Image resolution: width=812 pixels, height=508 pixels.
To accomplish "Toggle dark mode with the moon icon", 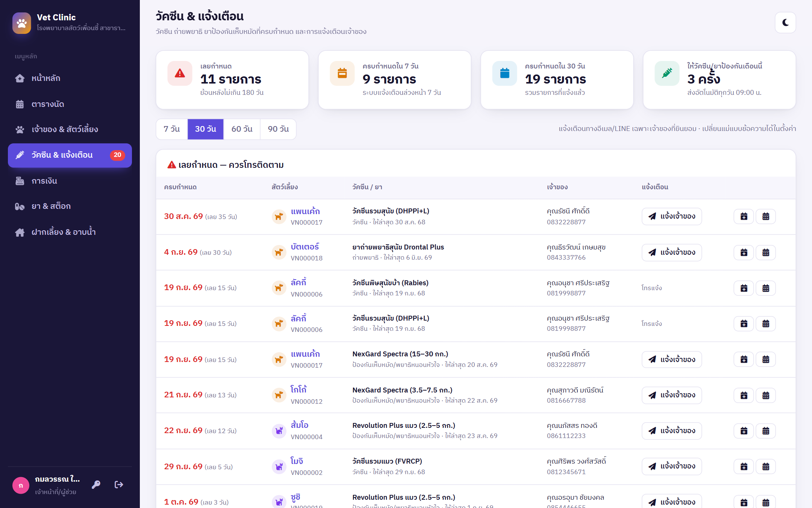I will pos(785,23).
